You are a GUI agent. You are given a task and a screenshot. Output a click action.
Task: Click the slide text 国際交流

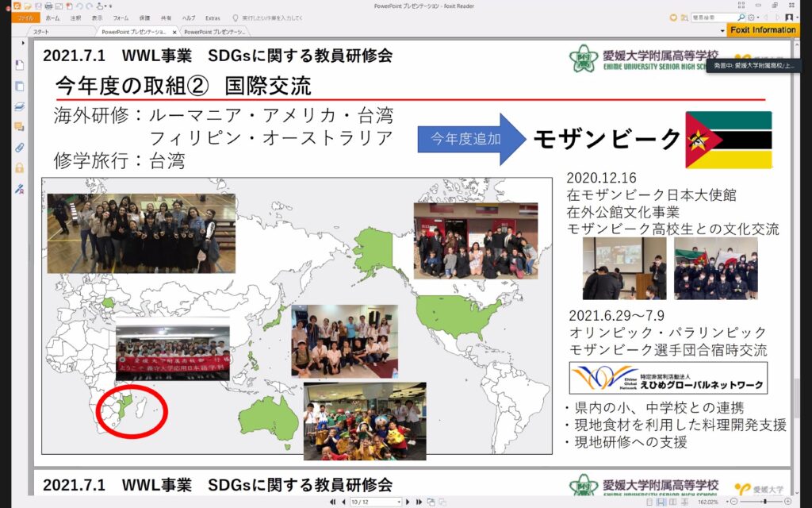tap(268, 86)
